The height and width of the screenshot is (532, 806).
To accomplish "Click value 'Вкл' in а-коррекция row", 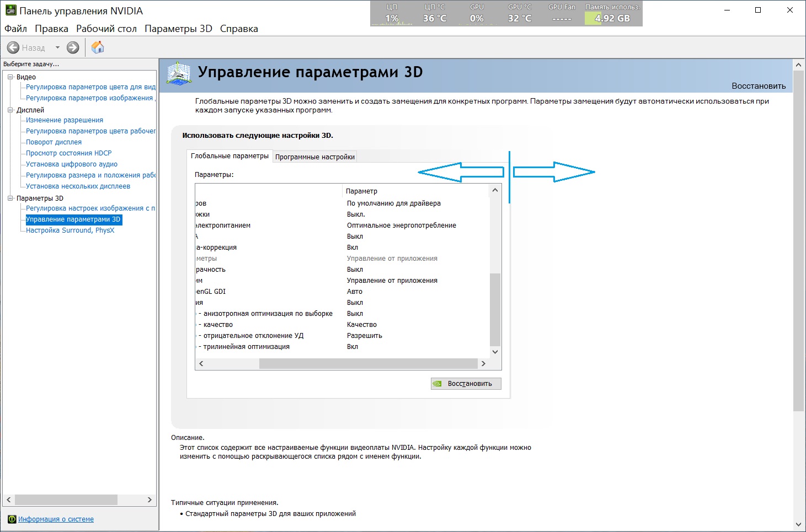I will click(x=353, y=248).
